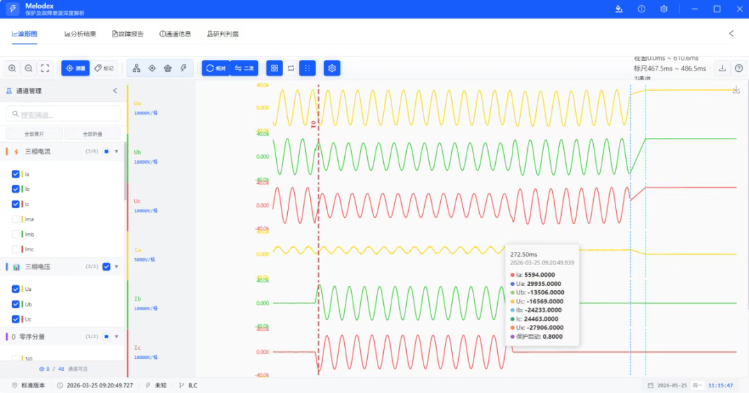Viewport: 749px width, 393px height.
Task: Toggle the 二次 secondary value mode
Action: 244,68
